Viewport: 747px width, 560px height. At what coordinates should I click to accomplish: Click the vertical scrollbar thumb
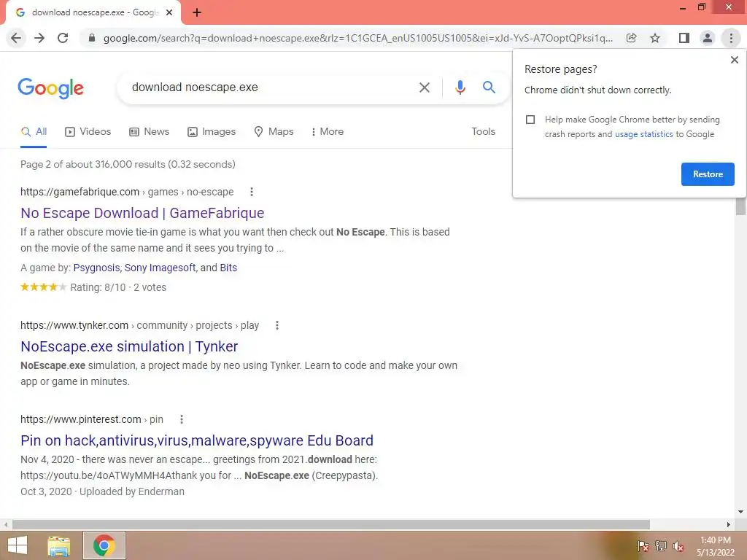pos(740,206)
